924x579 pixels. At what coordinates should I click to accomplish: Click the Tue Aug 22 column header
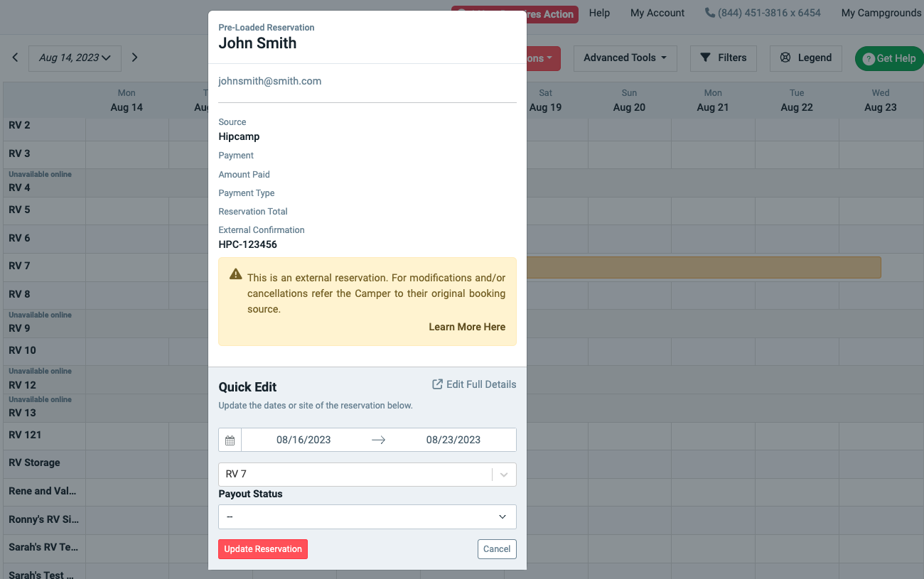[x=797, y=100]
